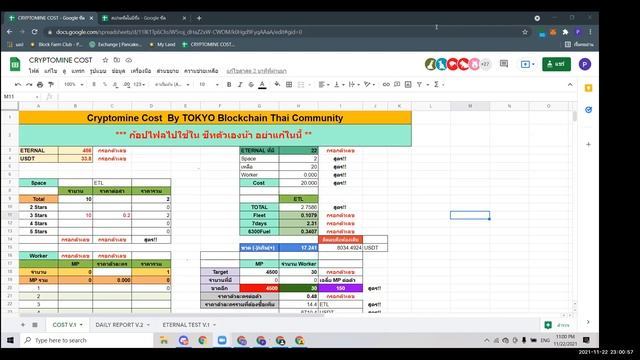The image size is (640, 360).
Task: Click the My Land bookmark
Action: coord(162,44)
